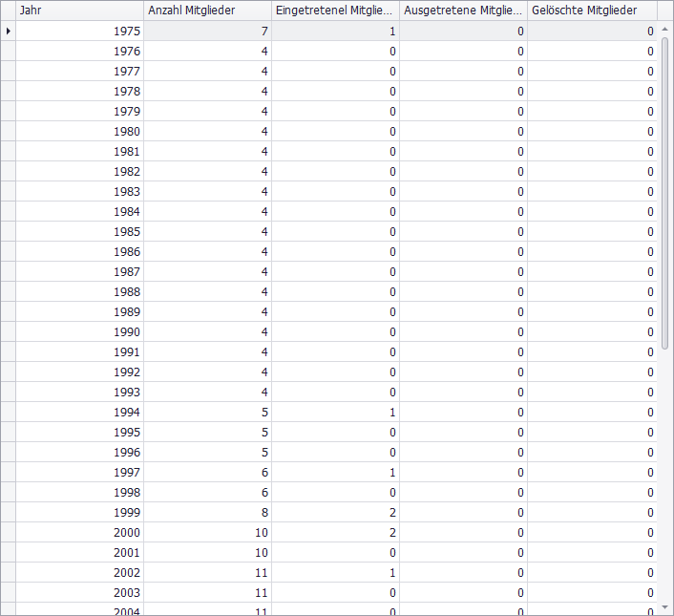This screenshot has height=616, width=674.
Task: Select the Jahr cell showing 1975
Action: [79, 32]
